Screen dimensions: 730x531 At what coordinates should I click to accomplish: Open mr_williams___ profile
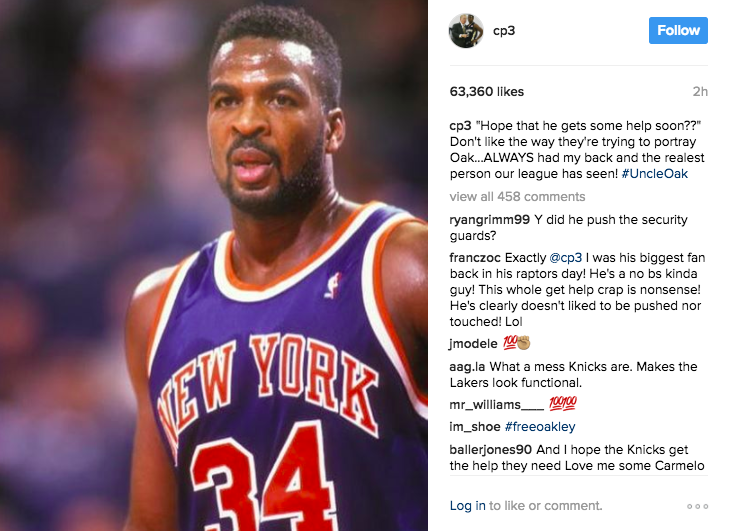click(496, 405)
